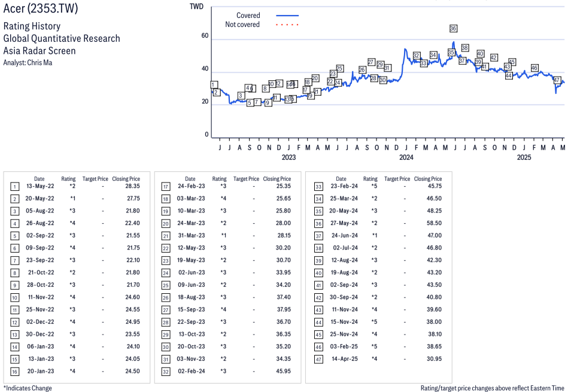The height and width of the screenshot is (392, 571).
Task: Click the 13-May-22 date cell
Action: (x=40, y=186)
